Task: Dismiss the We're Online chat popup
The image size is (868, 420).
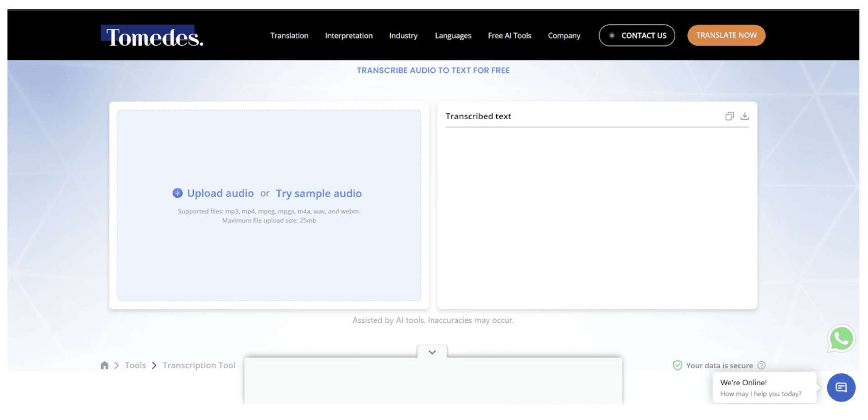Action: [x=764, y=387]
